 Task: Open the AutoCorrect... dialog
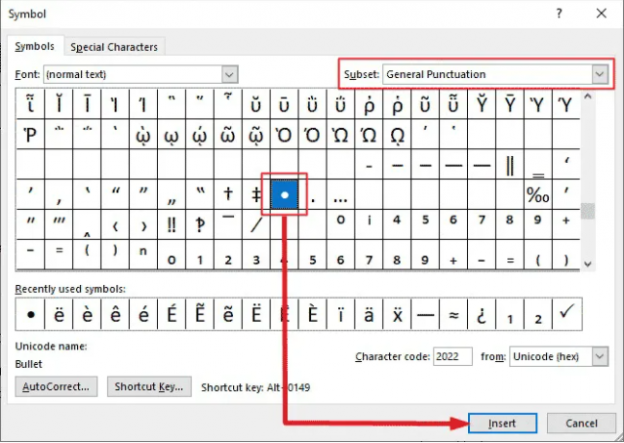54,386
